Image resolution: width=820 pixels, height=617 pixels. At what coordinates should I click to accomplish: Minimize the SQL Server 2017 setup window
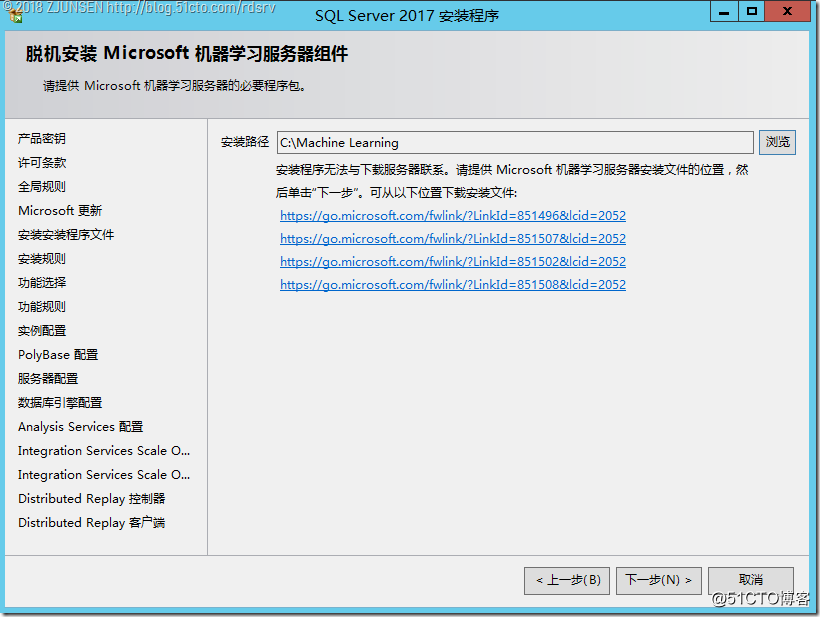point(724,12)
